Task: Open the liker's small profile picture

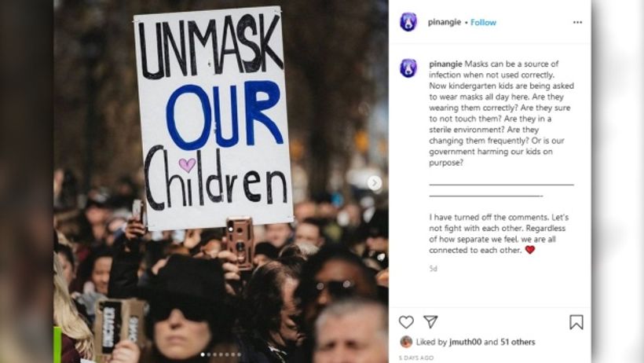Action: pos(406,342)
